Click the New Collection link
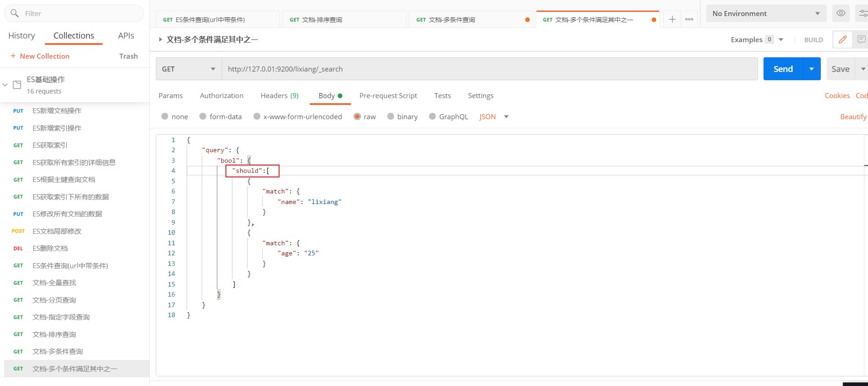This screenshot has width=868, height=386. 40,56
